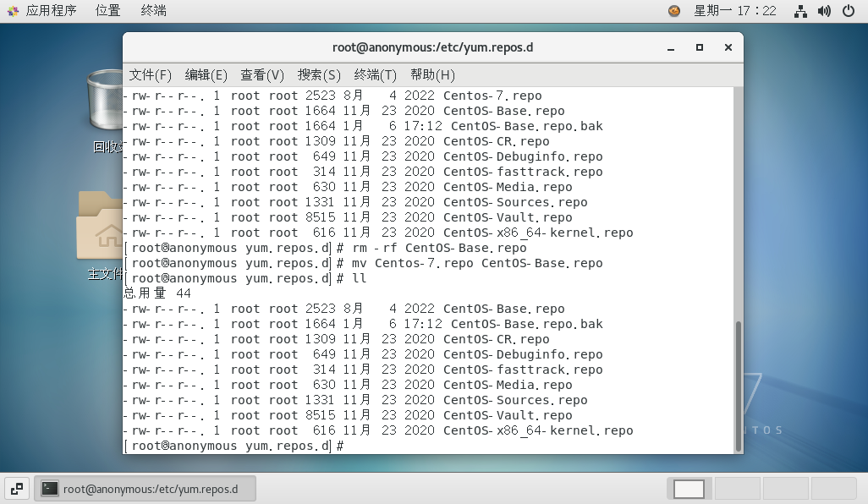Close the terminal window

click(x=728, y=47)
